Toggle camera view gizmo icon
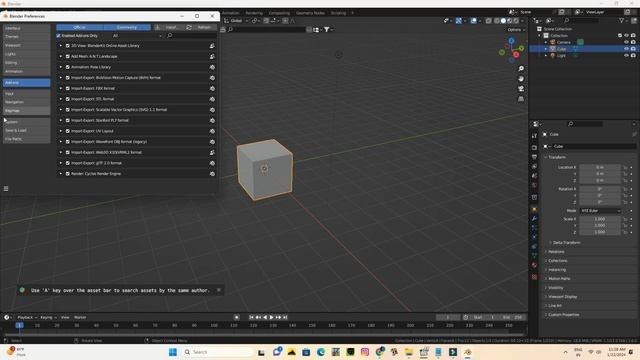Image resolution: width=640 pixels, height=360 pixels. pyautogui.click(x=521, y=89)
